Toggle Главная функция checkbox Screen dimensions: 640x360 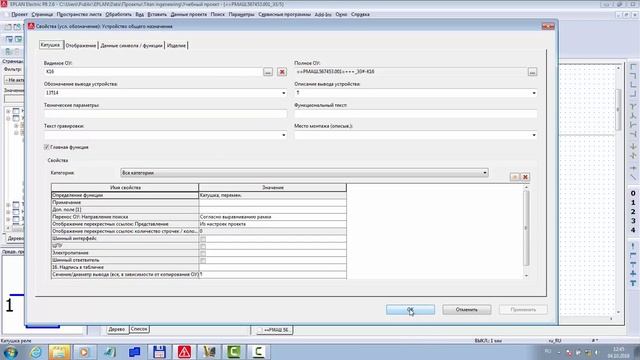47,147
